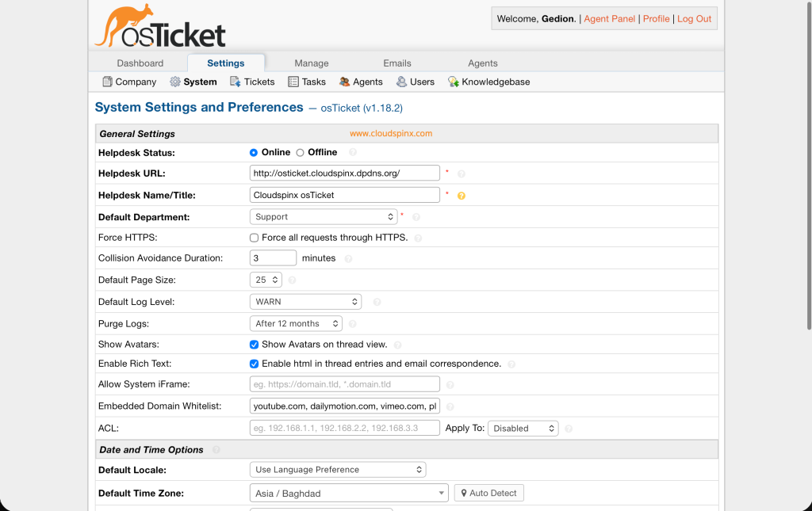Viewport: 812px width, 511px height.
Task: Select the Offline helpdesk status radio button
Action: [301, 151]
